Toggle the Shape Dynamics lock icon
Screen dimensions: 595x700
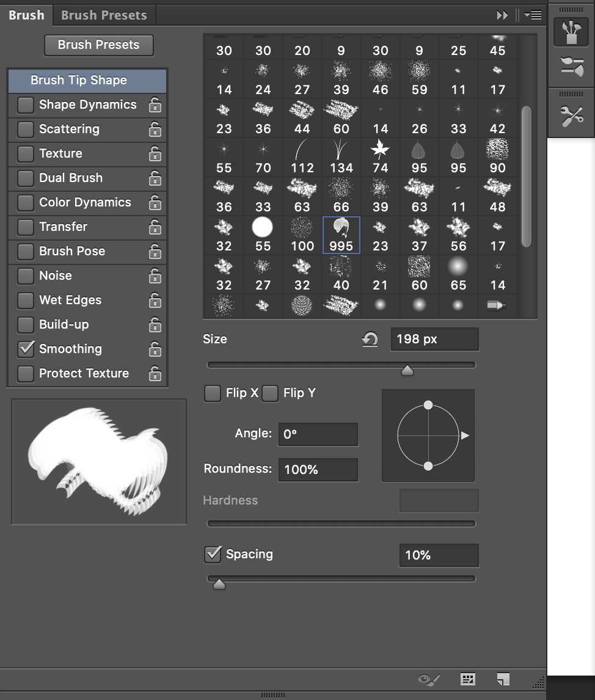(155, 105)
